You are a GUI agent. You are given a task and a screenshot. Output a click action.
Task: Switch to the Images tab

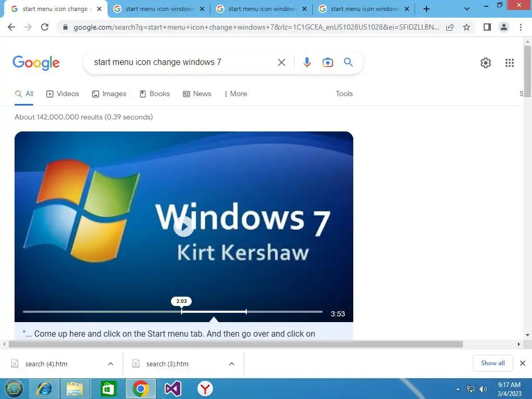click(x=109, y=94)
